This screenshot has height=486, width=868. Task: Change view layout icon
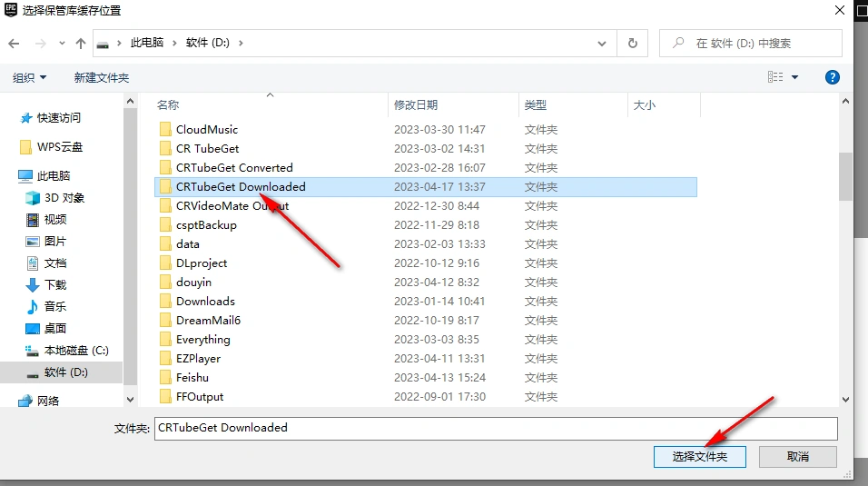[x=775, y=77]
